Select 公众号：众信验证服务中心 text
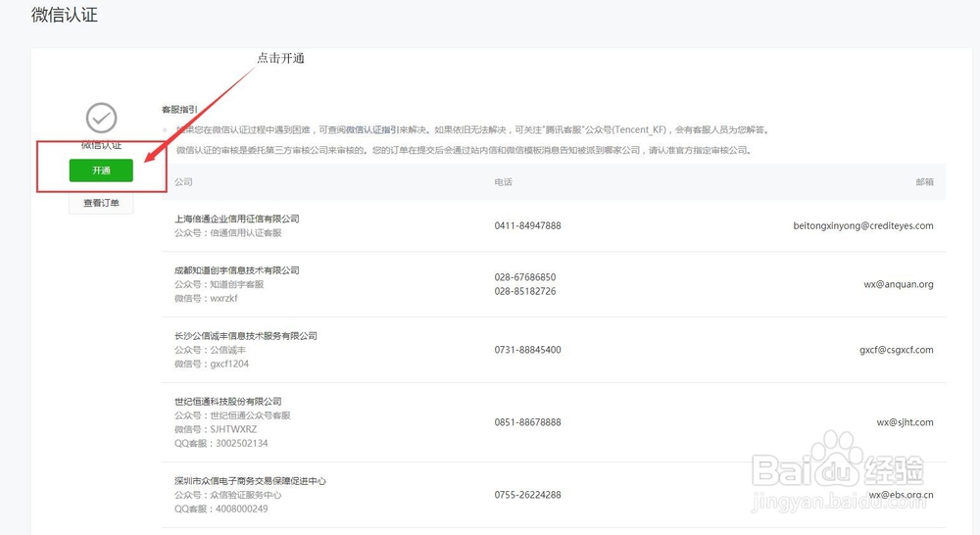The height and width of the screenshot is (535, 980). coord(228,495)
